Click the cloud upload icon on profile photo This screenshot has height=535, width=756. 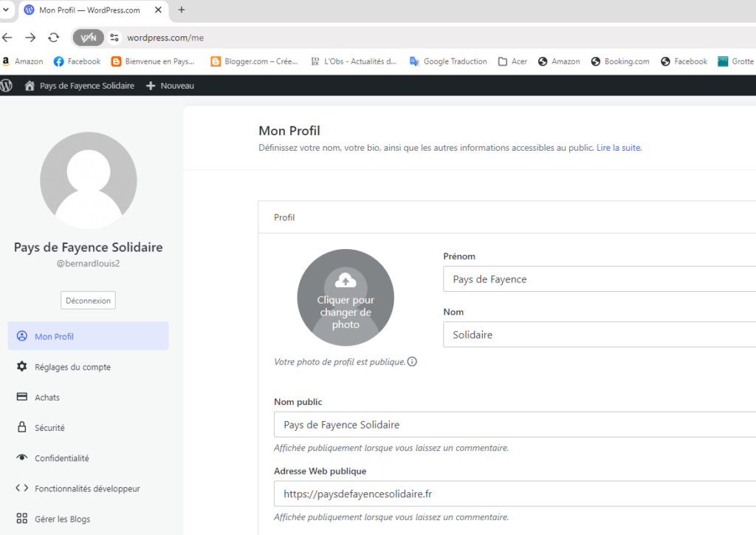(346, 280)
